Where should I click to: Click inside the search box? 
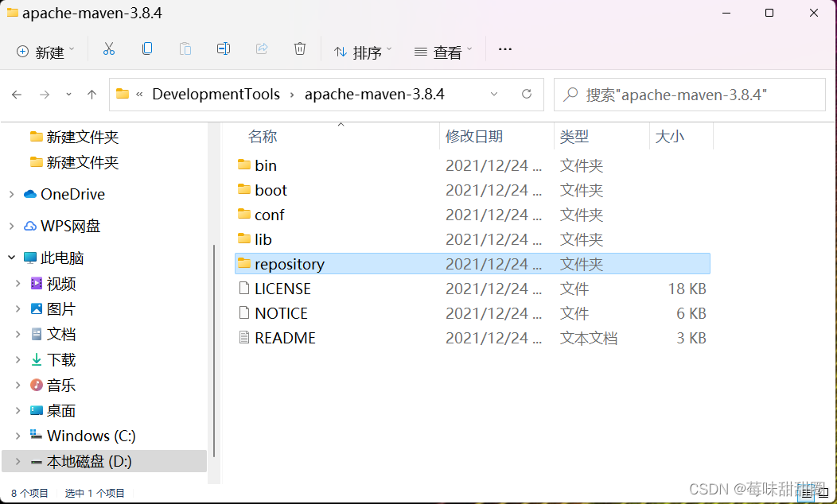click(x=689, y=94)
